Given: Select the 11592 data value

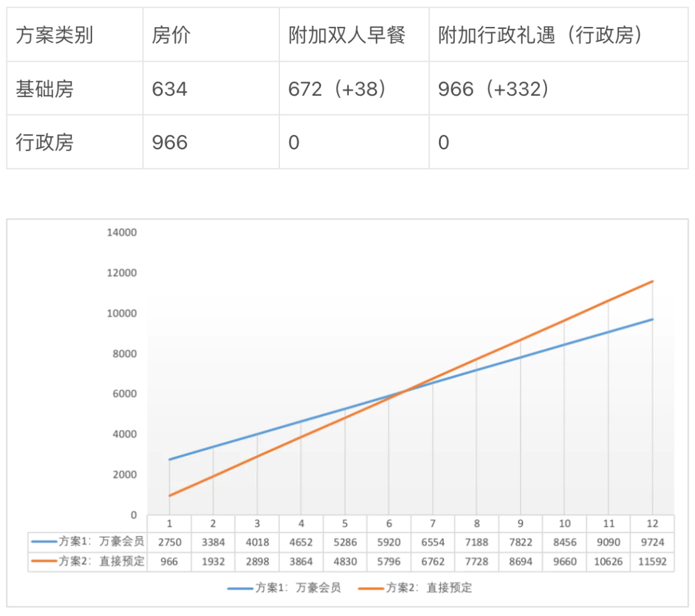Looking at the screenshot, I should [653, 562].
